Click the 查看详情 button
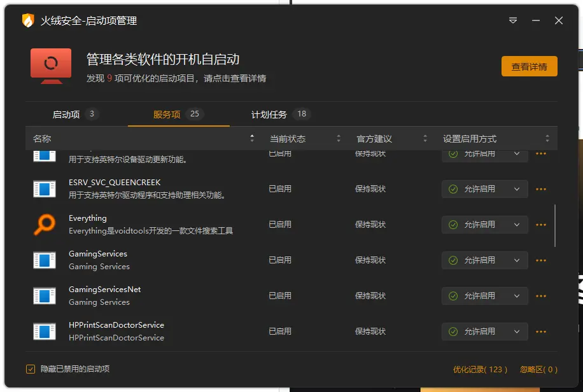The width and height of the screenshot is (583, 392). (529, 66)
